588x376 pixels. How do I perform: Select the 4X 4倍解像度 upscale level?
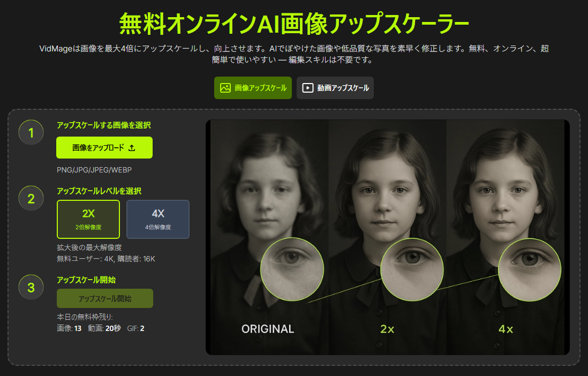[x=158, y=219]
